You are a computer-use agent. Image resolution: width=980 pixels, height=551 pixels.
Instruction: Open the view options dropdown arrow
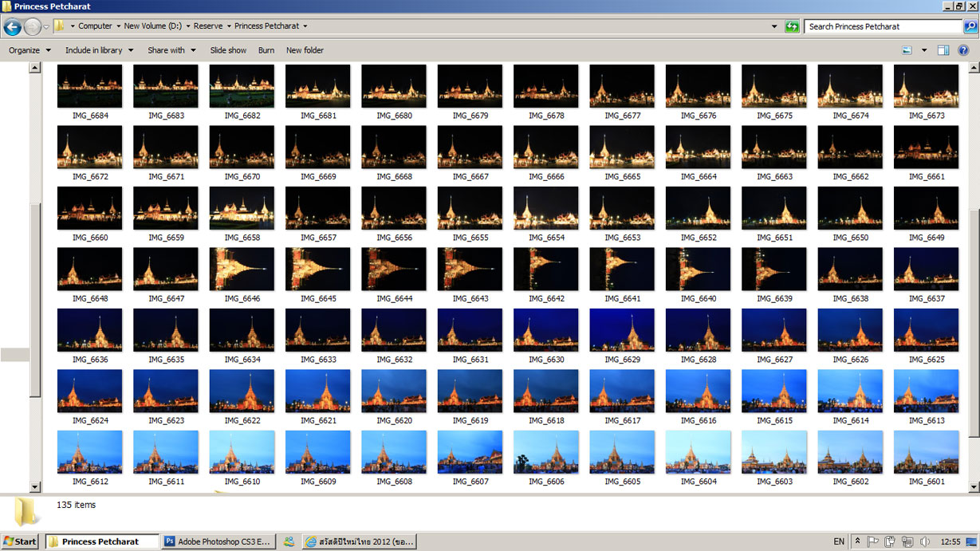click(924, 50)
